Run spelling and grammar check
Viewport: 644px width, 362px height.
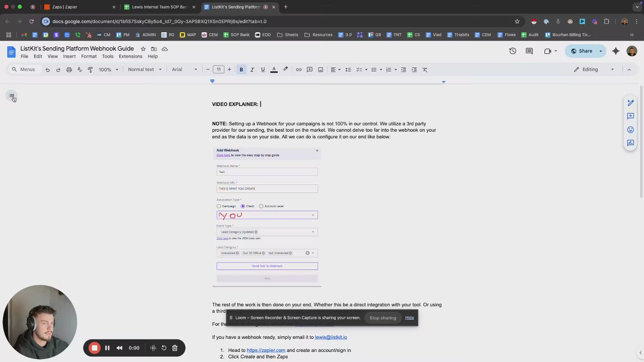click(79, 69)
